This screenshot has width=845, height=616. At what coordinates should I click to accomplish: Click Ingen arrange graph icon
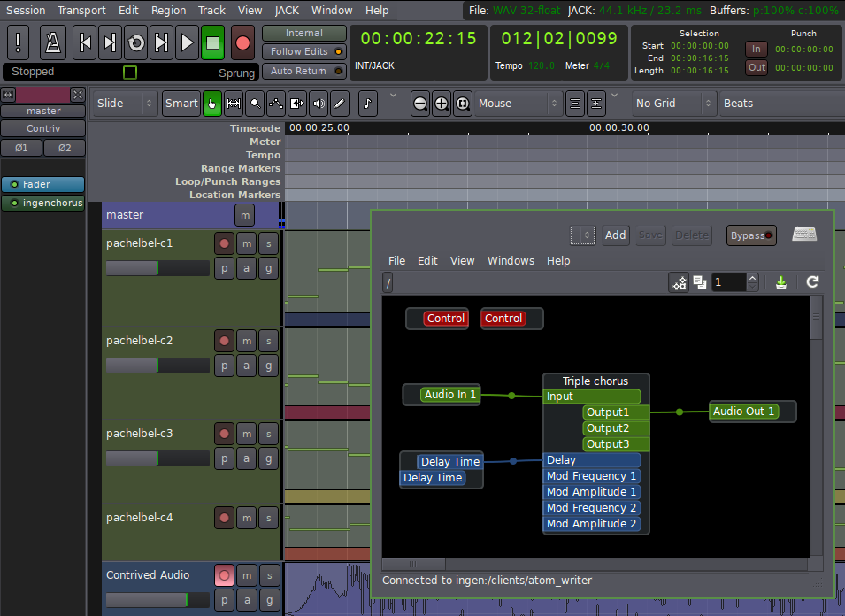pos(679,281)
